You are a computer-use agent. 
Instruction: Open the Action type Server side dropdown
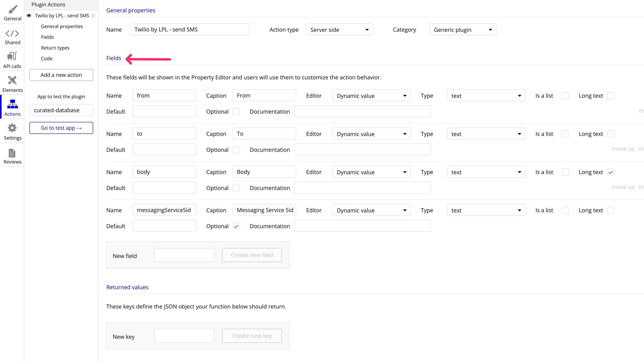click(x=339, y=30)
